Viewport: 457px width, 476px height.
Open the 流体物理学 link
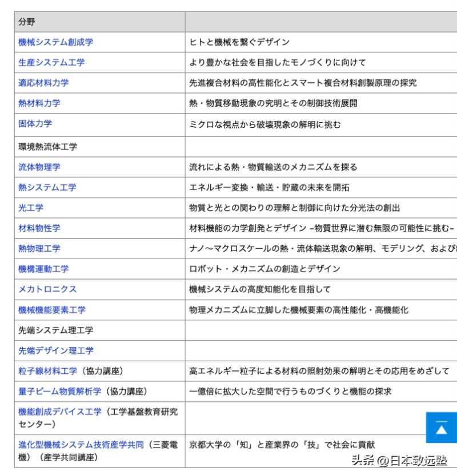pyautogui.click(x=39, y=167)
